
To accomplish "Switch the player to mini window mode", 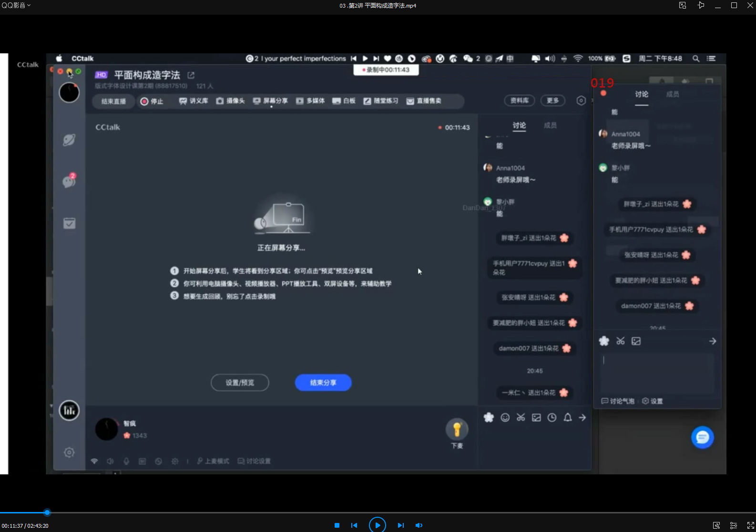I will (x=683, y=5).
